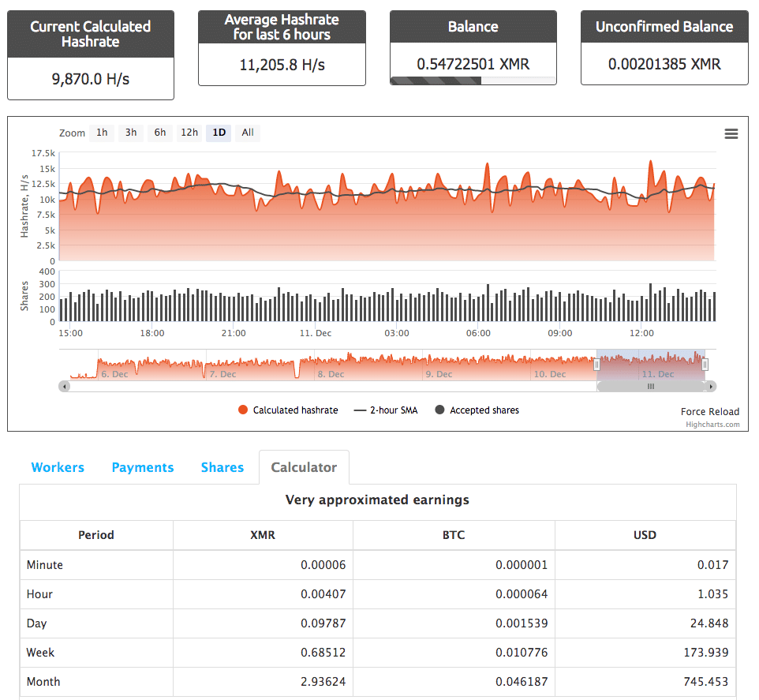Click the Force Reload link
Screen dimensions: 759x700
[710, 411]
